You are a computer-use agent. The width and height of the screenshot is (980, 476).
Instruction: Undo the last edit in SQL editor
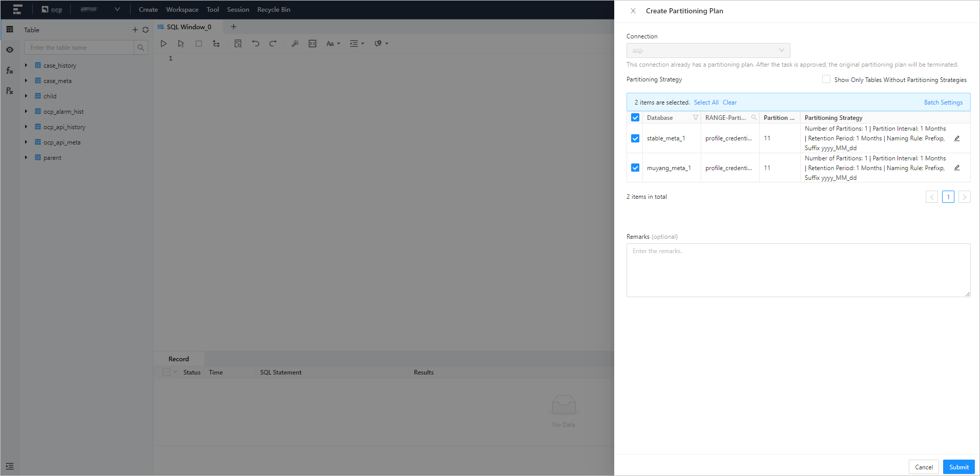point(256,44)
